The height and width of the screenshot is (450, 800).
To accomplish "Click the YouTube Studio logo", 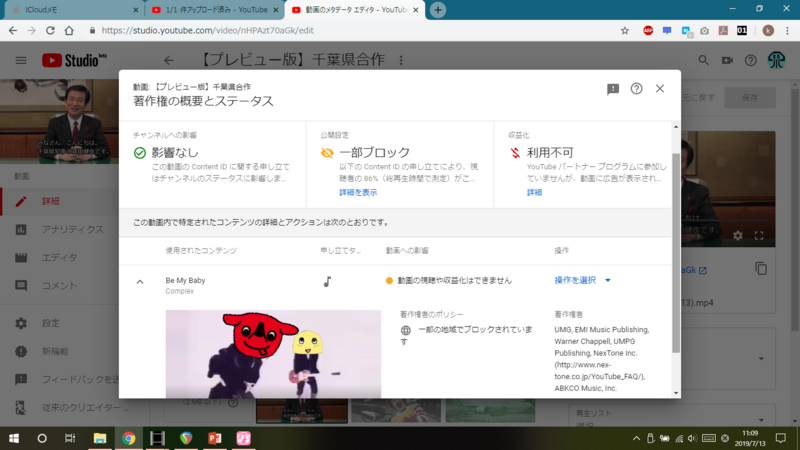I will pyautogui.click(x=74, y=61).
